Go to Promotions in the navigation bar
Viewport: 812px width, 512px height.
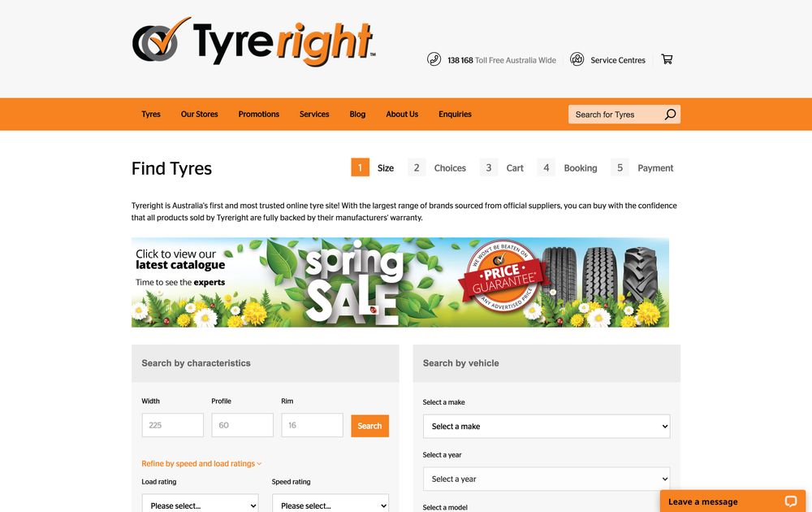pyautogui.click(x=258, y=114)
